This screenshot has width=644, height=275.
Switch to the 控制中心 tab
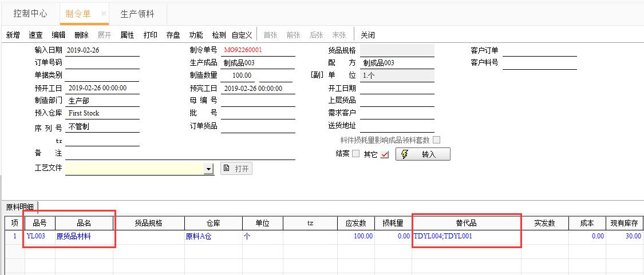(x=30, y=13)
